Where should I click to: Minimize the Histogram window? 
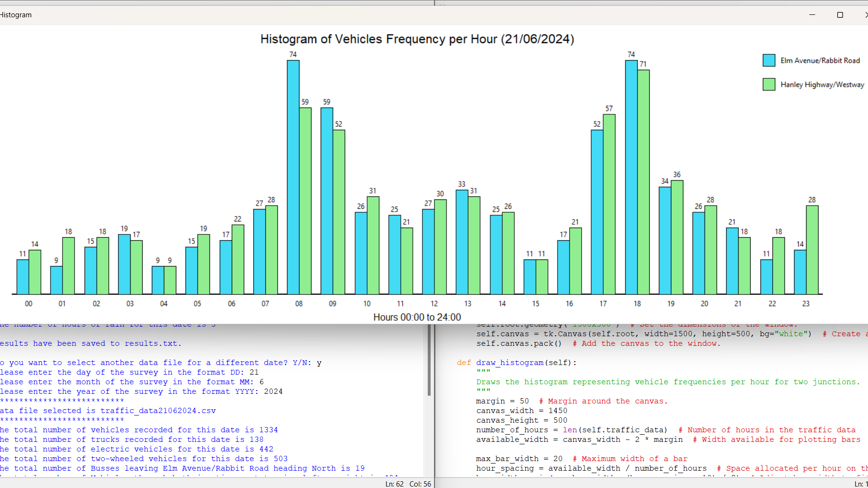(812, 15)
